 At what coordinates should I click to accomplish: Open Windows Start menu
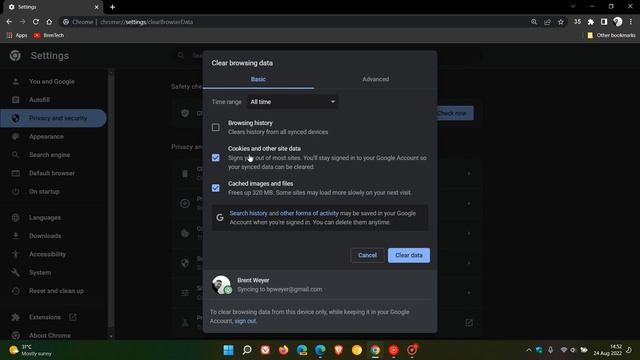[229, 350]
